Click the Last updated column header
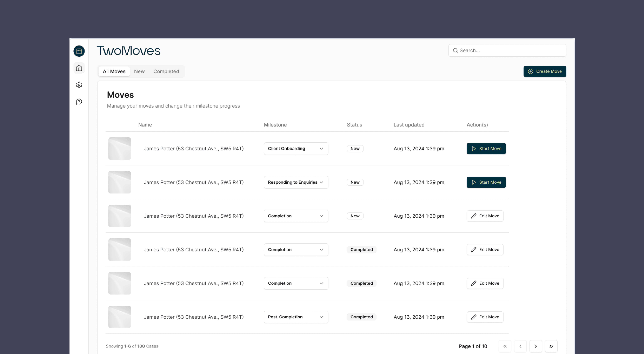644x354 pixels. [x=409, y=125]
